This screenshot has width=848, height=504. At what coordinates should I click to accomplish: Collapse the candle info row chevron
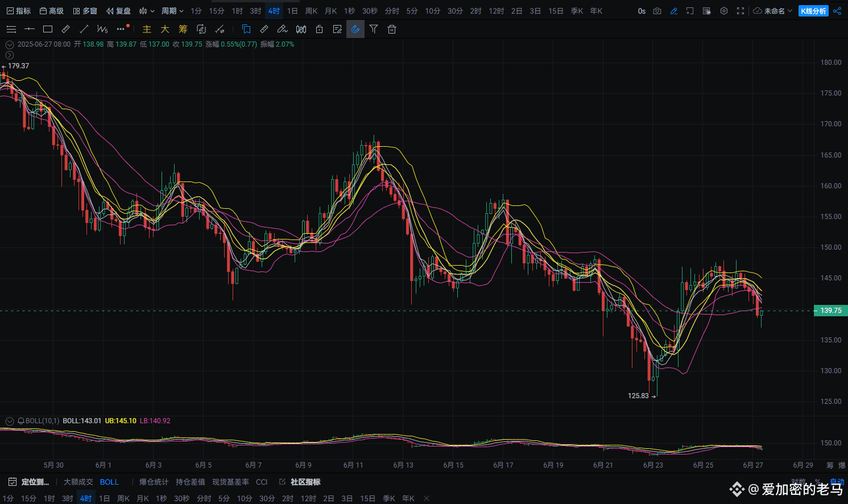pos(10,44)
